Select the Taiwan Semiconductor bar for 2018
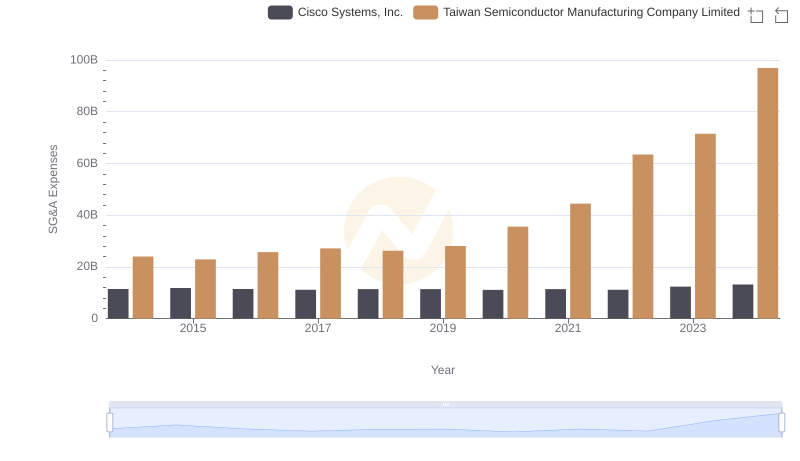The image size is (800, 461). click(393, 285)
